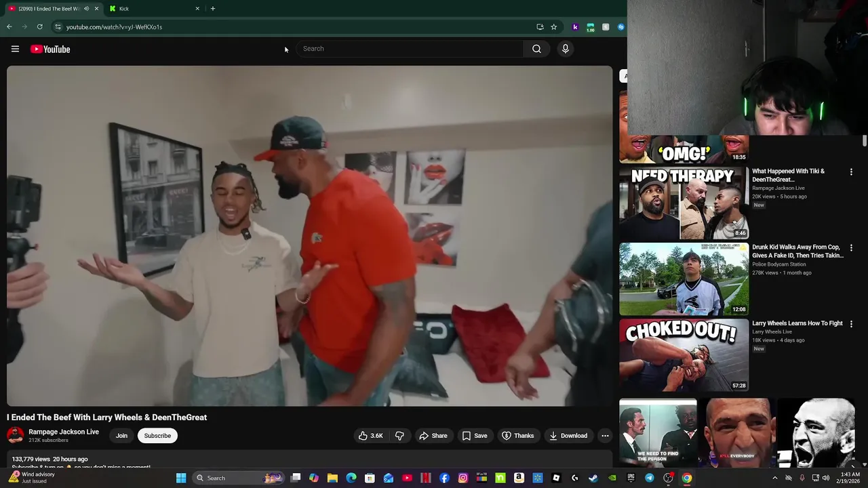This screenshot has height=488, width=868.
Task: Download the video
Action: 568,436
